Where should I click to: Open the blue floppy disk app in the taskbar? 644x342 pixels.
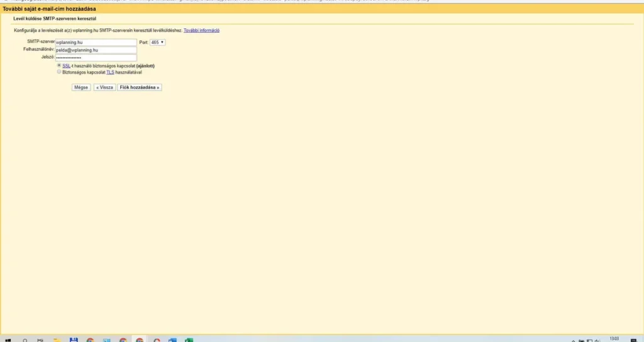click(x=74, y=340)
